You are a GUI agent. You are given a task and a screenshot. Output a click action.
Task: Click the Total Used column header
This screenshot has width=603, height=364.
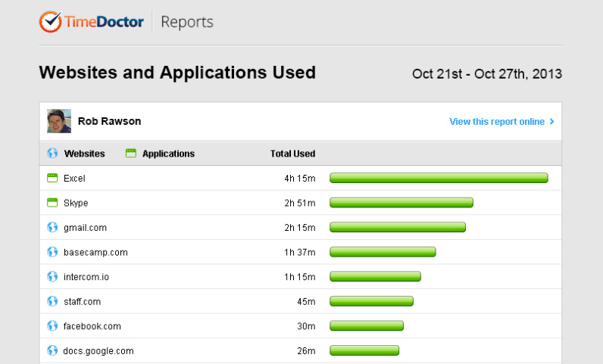tap(292, 154)
